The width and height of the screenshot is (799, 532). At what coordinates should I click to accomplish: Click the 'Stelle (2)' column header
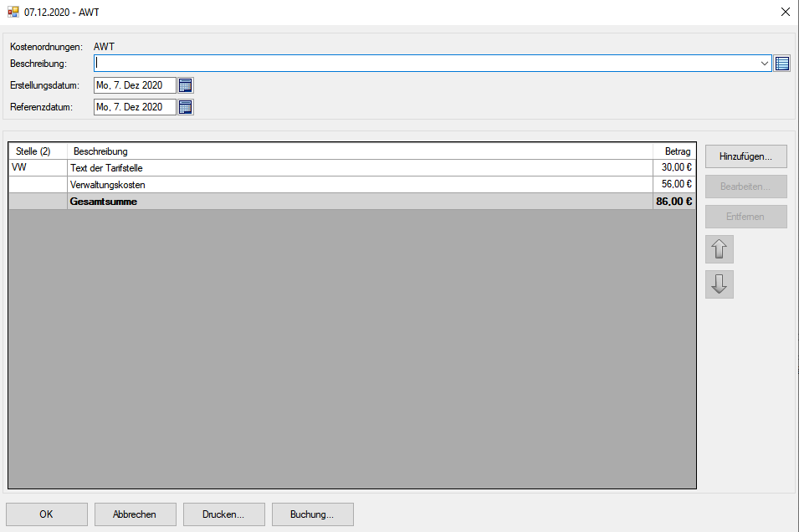pos(34,151)
